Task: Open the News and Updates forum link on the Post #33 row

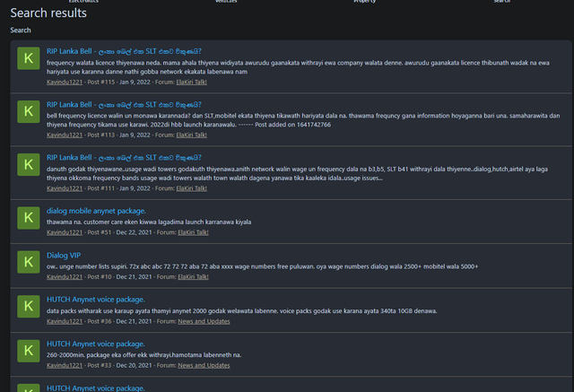Action: (x=204, y=365)
